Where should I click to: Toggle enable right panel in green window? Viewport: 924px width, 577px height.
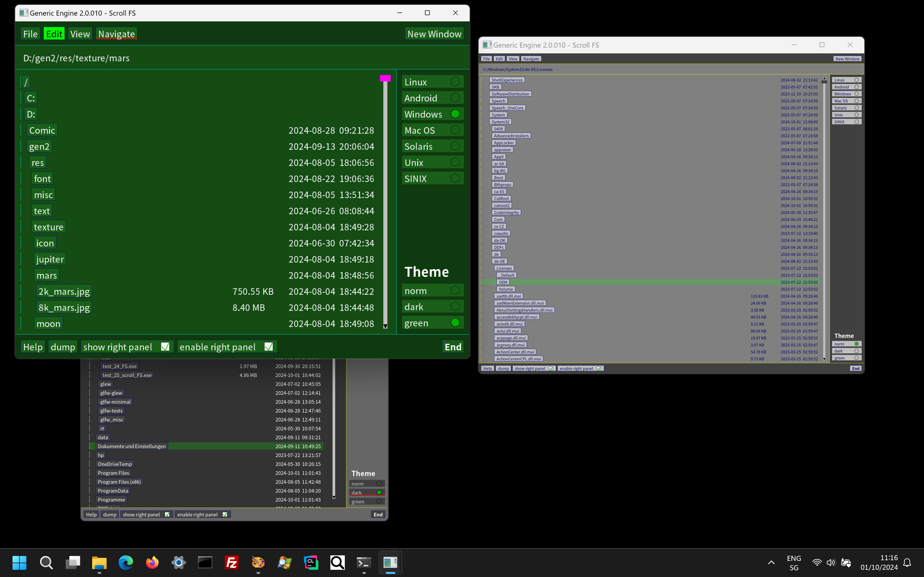click(269, 346)
